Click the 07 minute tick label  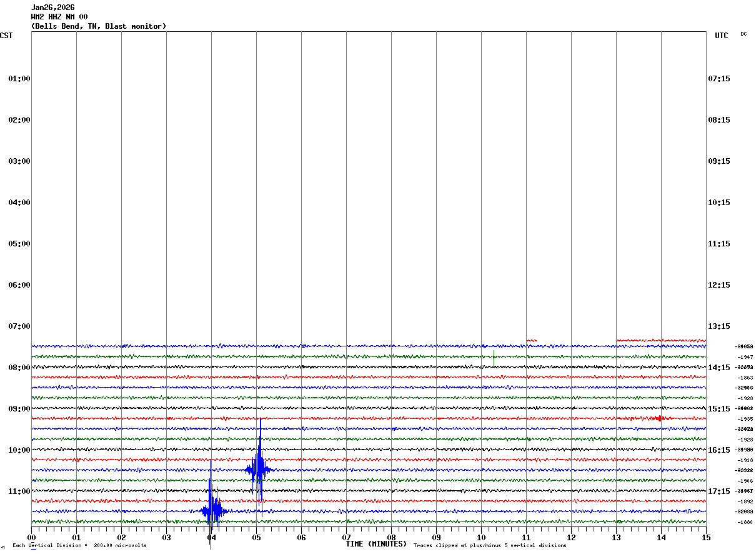coord(346,537)
